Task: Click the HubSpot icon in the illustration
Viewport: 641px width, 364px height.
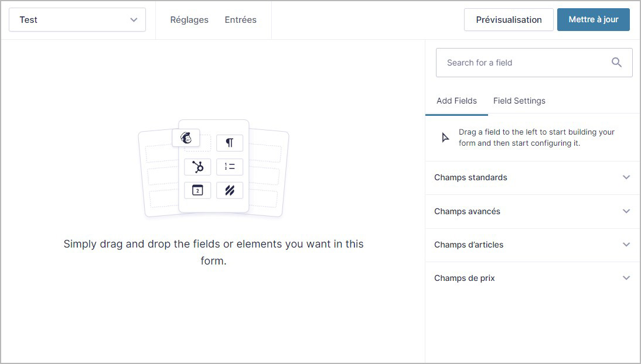Action: [x=197, y=167]
